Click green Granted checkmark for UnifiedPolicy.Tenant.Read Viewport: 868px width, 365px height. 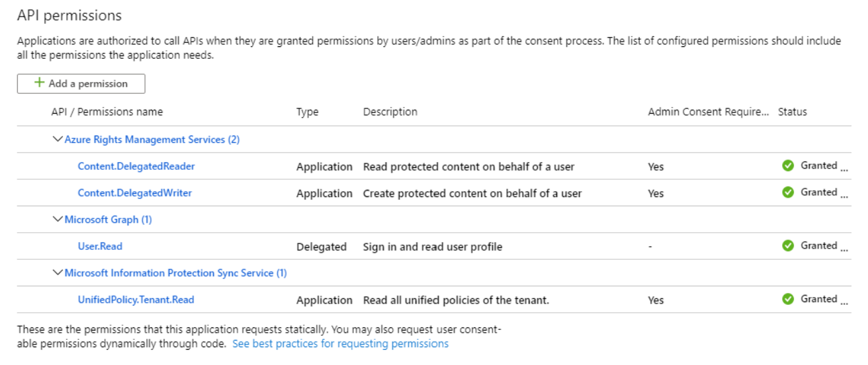point(788,300)
